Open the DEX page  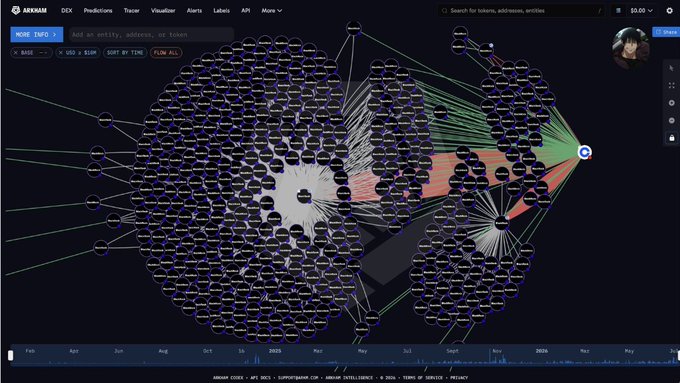point(67,10)
